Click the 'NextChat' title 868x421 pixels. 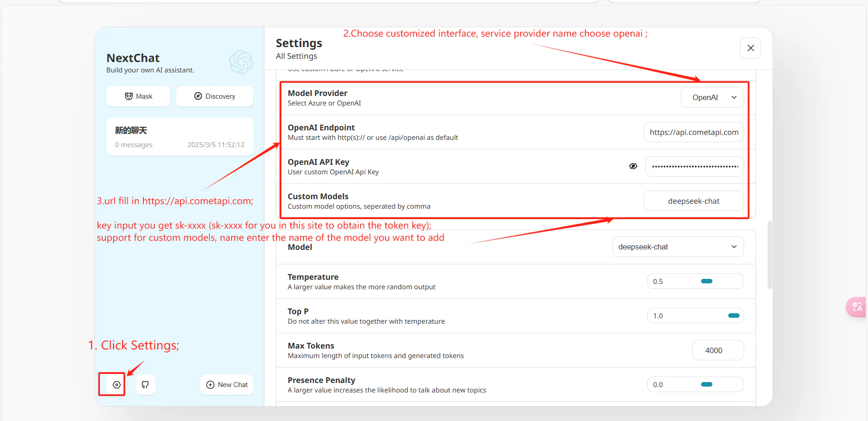(133, 58)
